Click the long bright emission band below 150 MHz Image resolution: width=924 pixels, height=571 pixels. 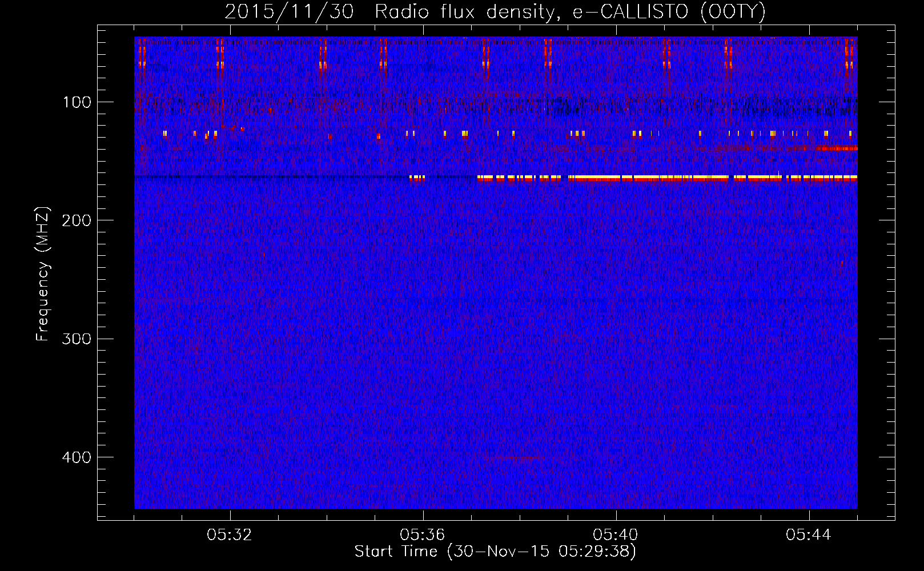tap(667, 178)
